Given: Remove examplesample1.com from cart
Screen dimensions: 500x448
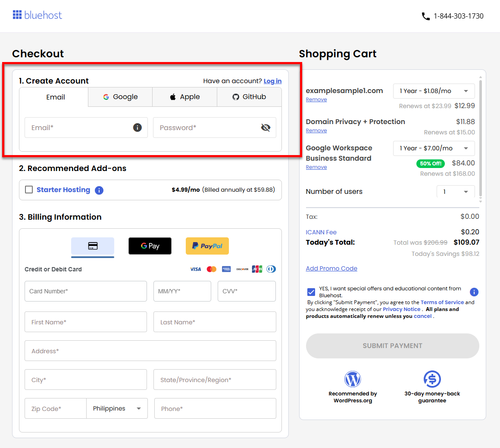Looking at the screenshot, I should point(316,100).
